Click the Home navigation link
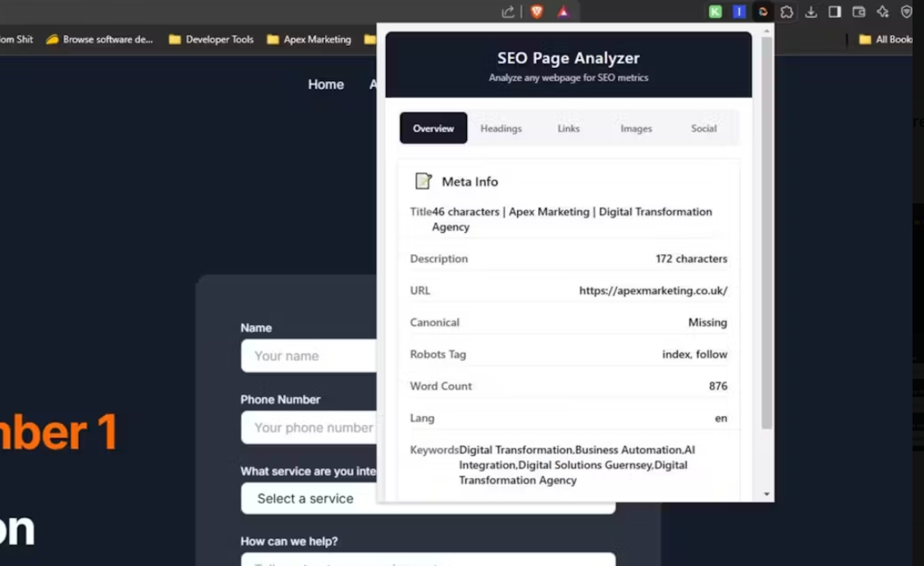Viewport: 924px width, 566px height. 326,84
